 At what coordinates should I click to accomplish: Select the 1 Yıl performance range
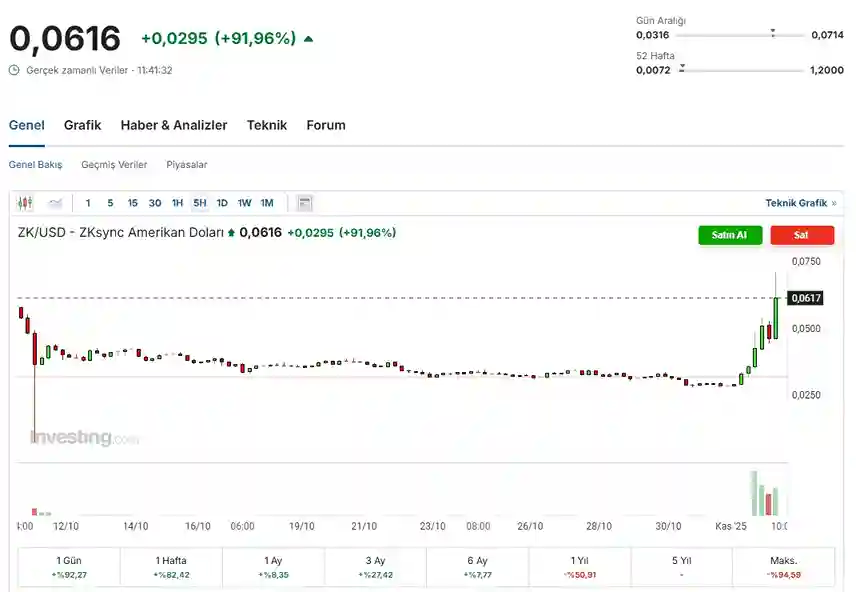point(580,567)
